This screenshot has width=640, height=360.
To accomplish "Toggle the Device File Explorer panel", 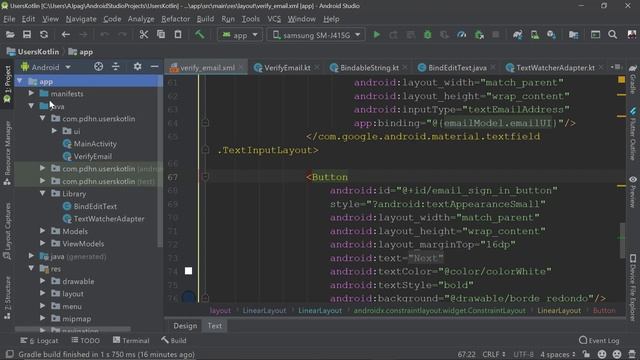I will pos(633,288).
